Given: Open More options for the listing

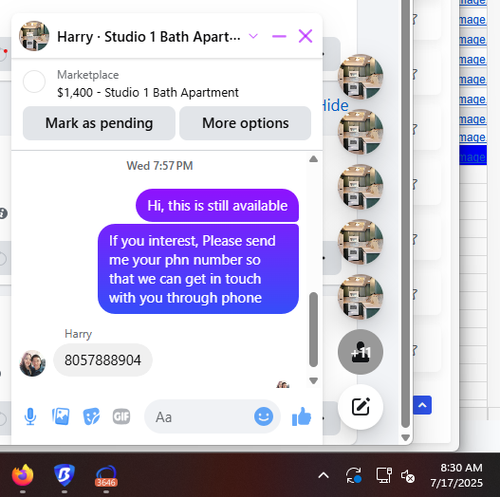Looking at the screenshot, I should [x=245, y=123].
